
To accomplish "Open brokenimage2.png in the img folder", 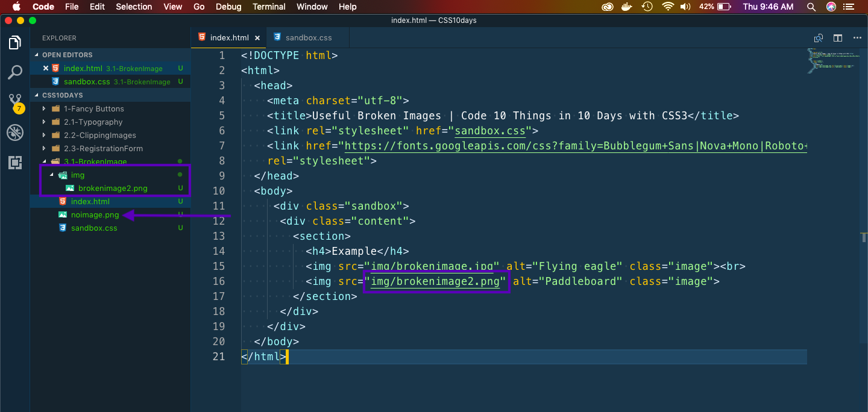I will point(113,188).
